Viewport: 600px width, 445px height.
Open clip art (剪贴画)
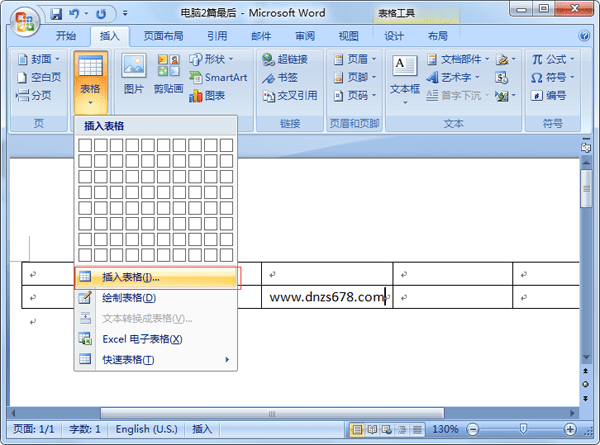tap(168, 74)
